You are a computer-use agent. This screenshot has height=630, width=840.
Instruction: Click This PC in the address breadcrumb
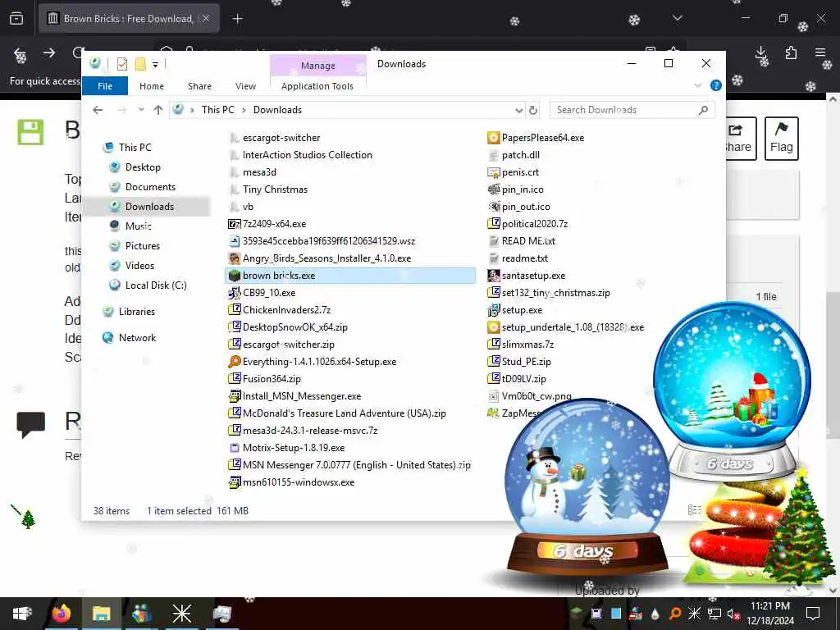218,110
